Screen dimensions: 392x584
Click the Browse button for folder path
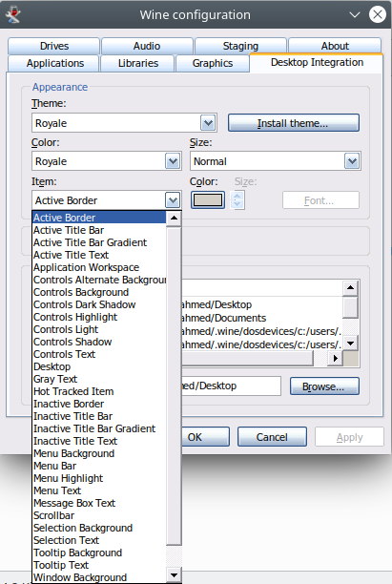click(324, 386)
